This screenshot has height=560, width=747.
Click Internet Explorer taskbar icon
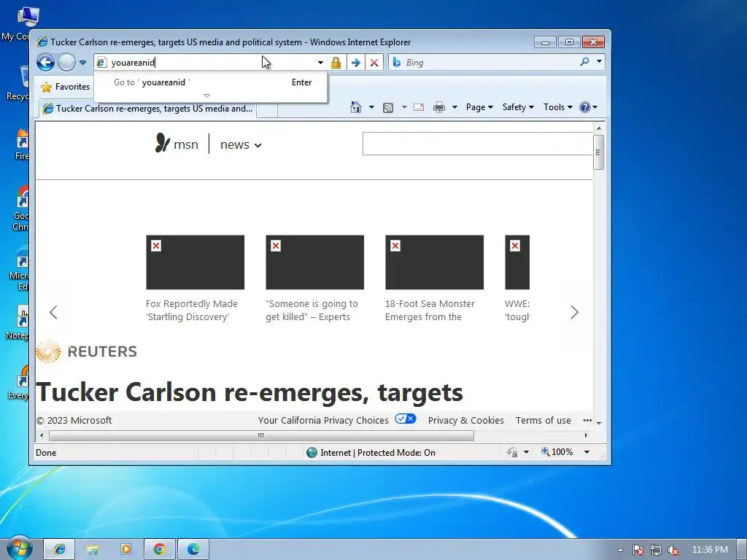[59, 549]
